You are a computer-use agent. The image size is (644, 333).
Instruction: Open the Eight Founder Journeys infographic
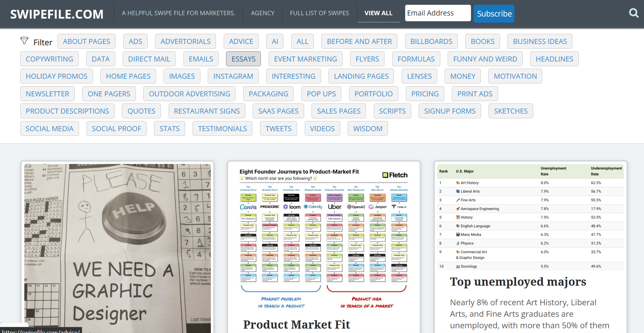point(324,238)
